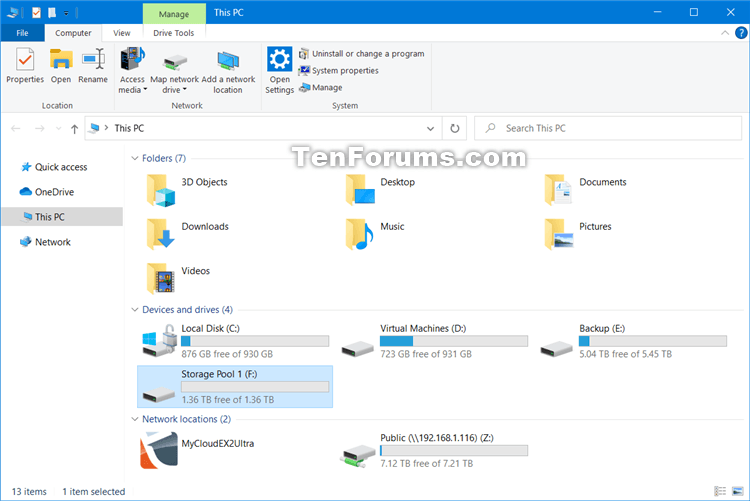The width and height of the screenshot is (750, 501).
Task: Go forward using the forward arrow
Action: (40, 128)
